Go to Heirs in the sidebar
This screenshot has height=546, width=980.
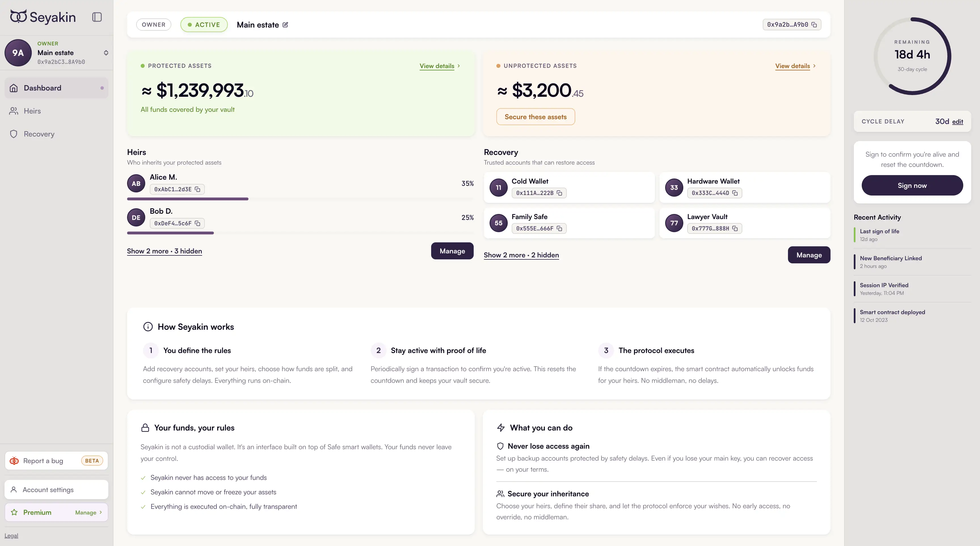point(56,111)
